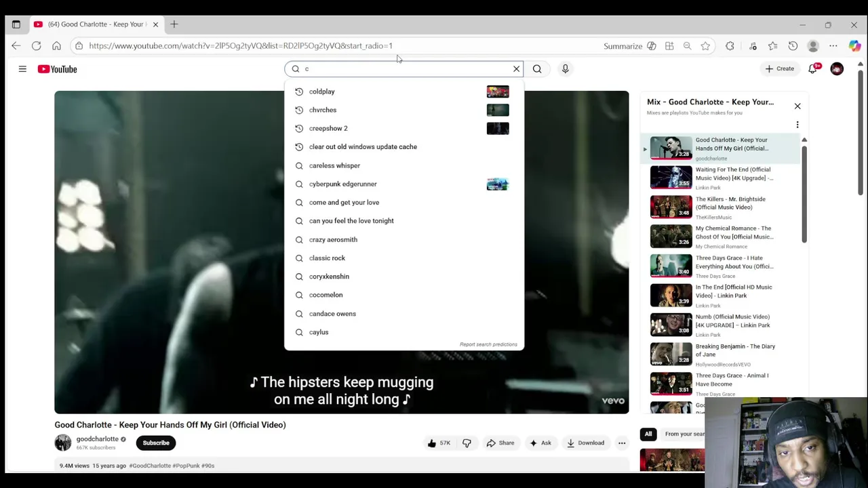
Task: Open Copilot in browser sidebar
Action: [854, 46]
